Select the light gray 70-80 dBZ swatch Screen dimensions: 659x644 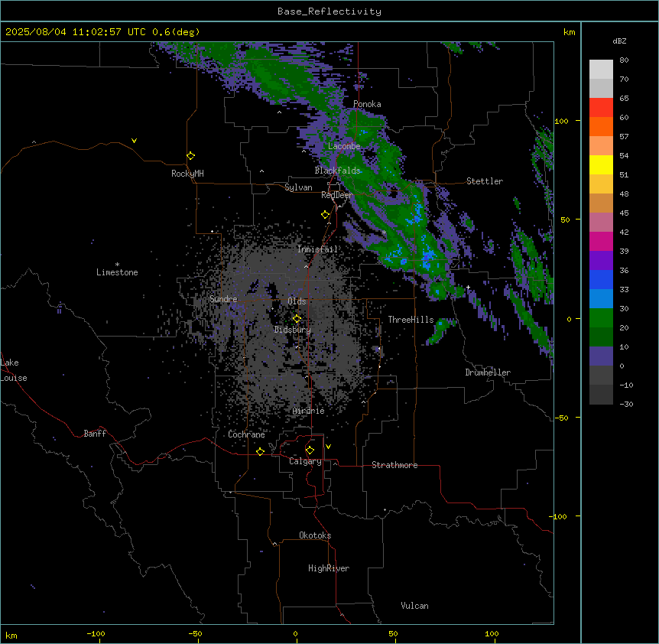(601, 70)
